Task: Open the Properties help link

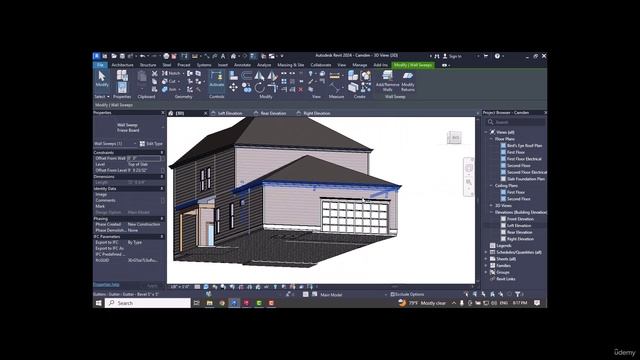Action: click(106, 285)
